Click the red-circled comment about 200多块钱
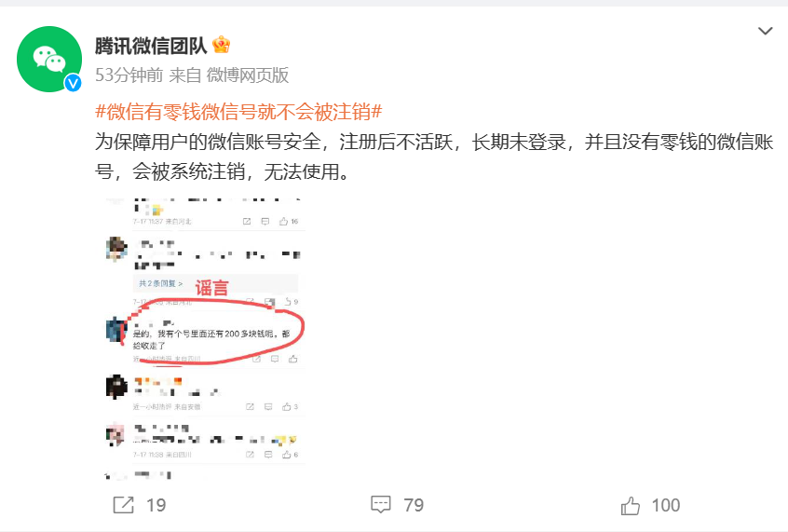The height and width of the screenshot is (532, 788). (211, 339)
